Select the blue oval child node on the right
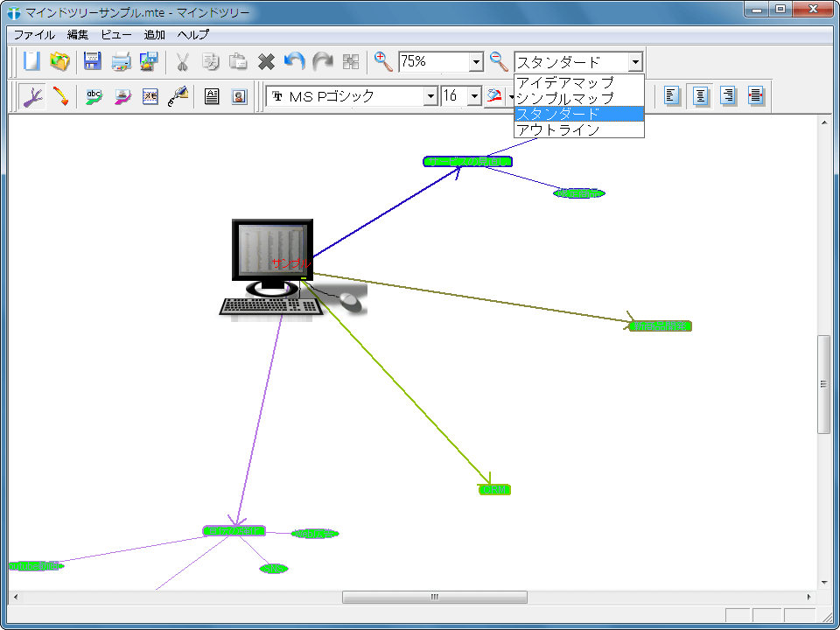The height and width of the screenshot is (630, 840). pos(579,193)
